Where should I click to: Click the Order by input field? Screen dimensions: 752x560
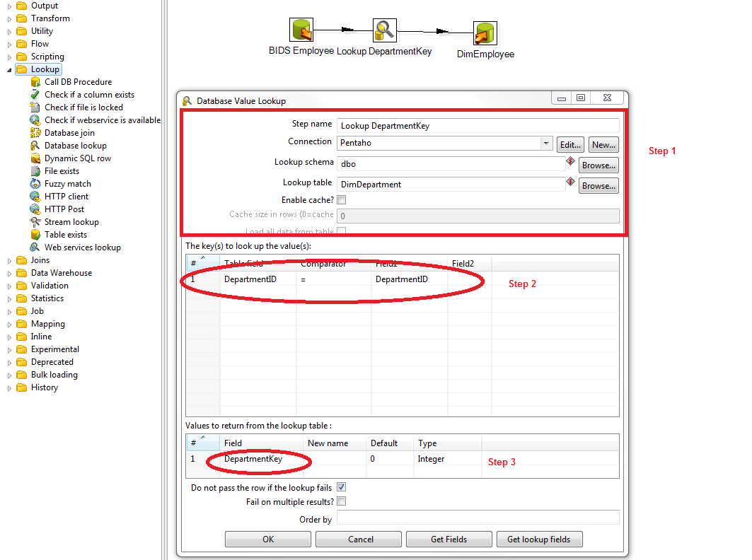478,517
